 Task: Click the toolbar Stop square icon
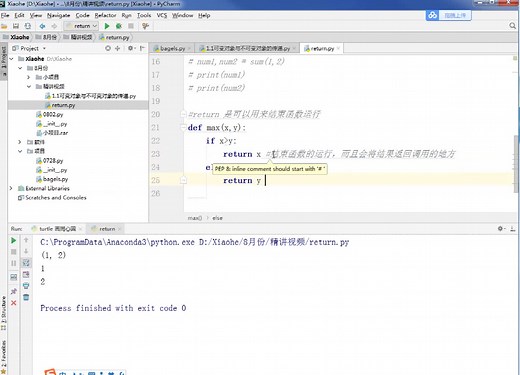(131, 26)
